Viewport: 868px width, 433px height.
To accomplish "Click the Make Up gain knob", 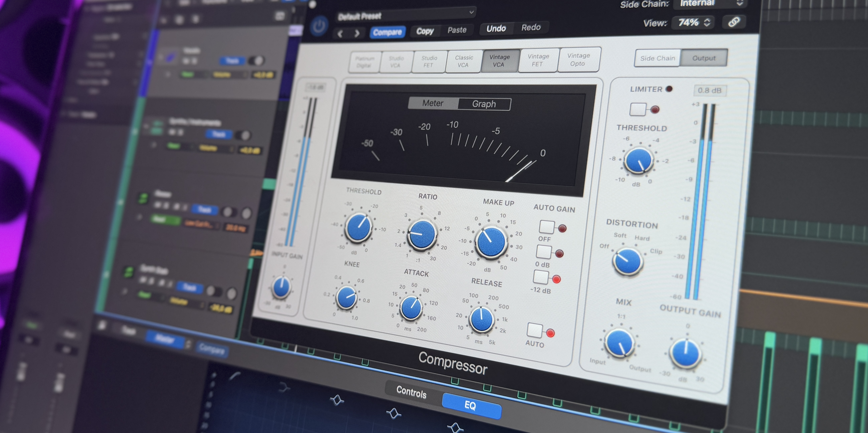I will (491, 242).
